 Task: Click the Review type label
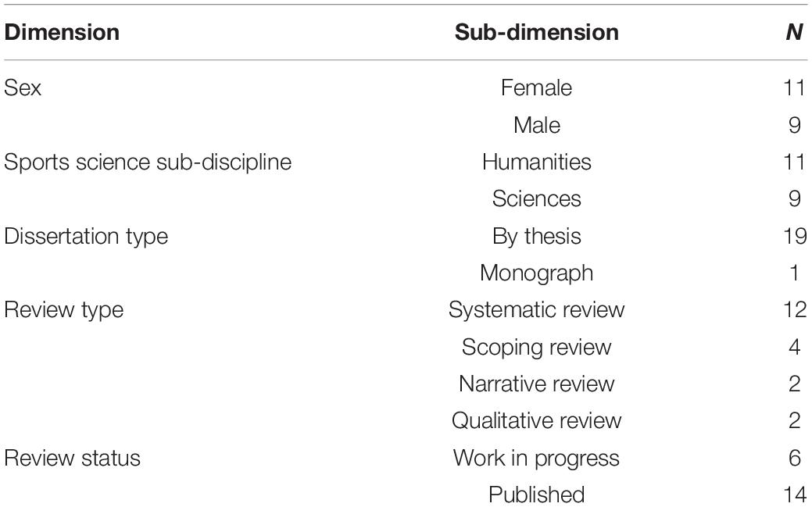tap(64, 309)
